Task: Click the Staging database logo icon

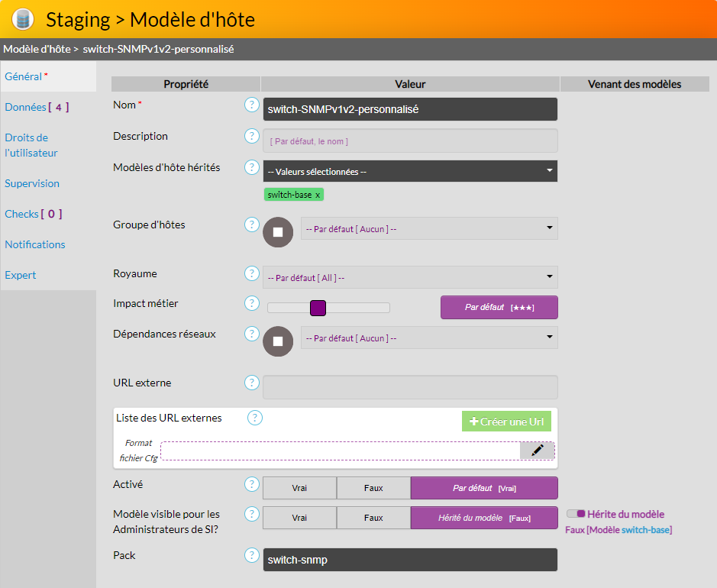Action: coord(23,18)
